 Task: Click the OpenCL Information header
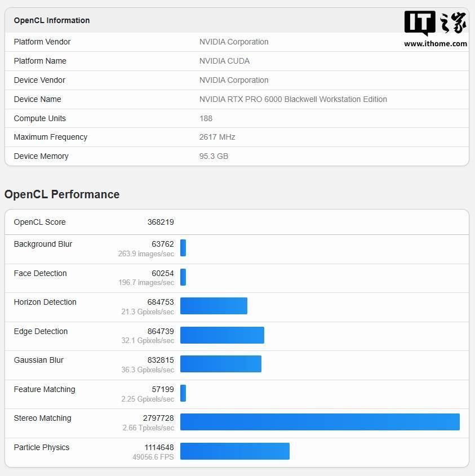(x=52, y=20)
